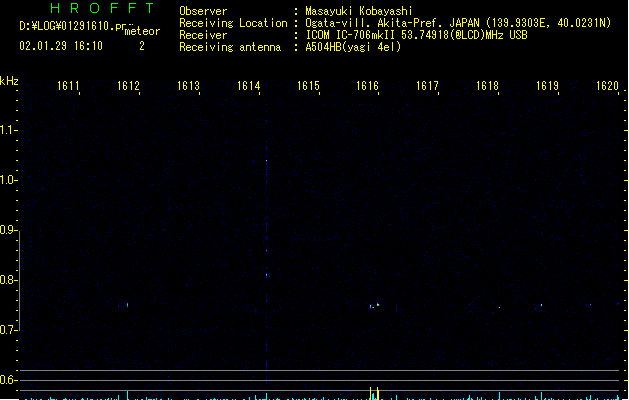This screenshot has width=629, height=400.
Task: Click frequency axis label 0.9
Action: click(8, 230)
